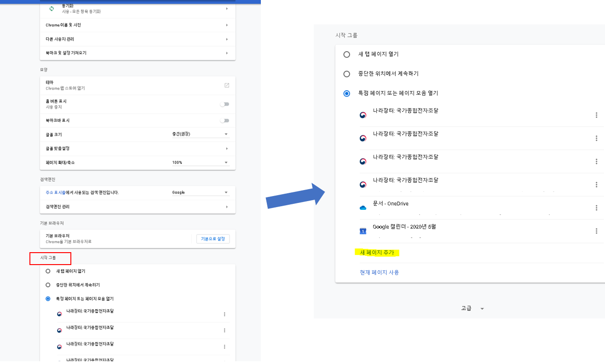Viewport: 605px width, 364px height.
Task: Click the 새 페이지 추가 link
Action: [377, 253]
